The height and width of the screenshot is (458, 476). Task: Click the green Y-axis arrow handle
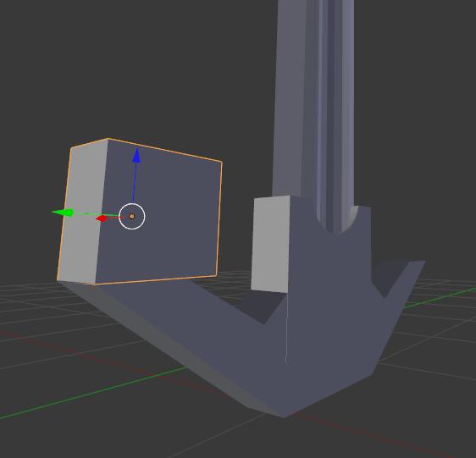[x=63, y=212]
